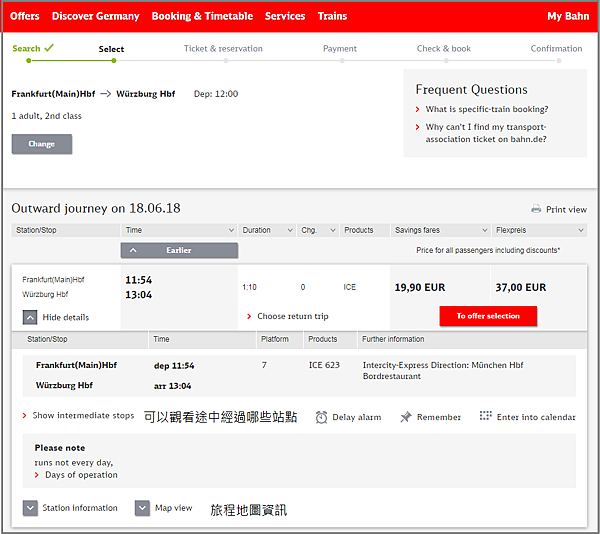
Task: Click Show intermediate stops link
Action: [83, 415]
